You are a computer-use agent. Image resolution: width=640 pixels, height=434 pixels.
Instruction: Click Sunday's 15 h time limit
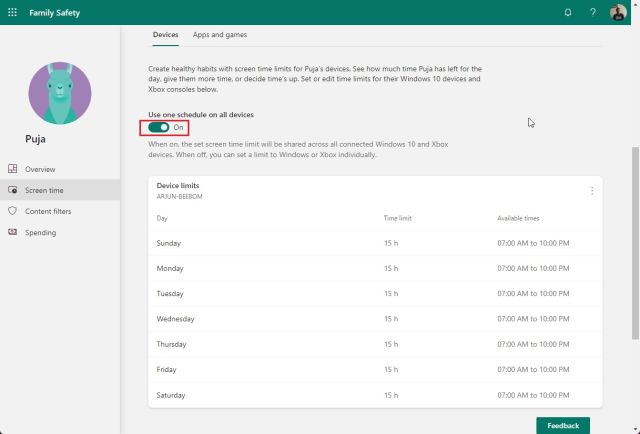(391, 243)
